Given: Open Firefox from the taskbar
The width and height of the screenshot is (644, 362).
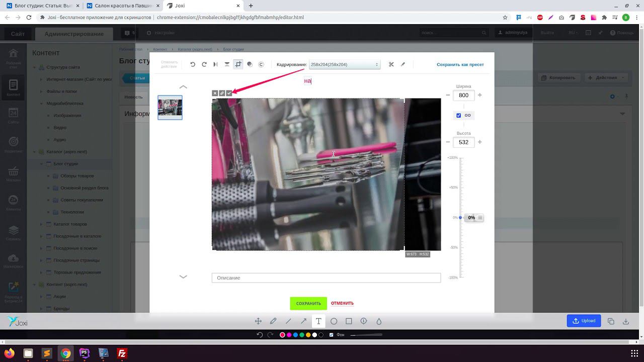Looking at the screenshot, I should click(x=10, y=353).
